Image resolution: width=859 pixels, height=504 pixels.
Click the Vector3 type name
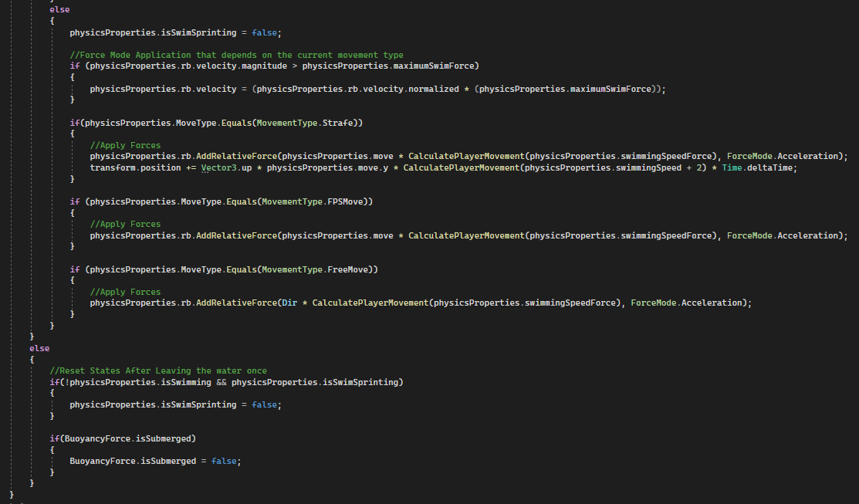(218, 167)
